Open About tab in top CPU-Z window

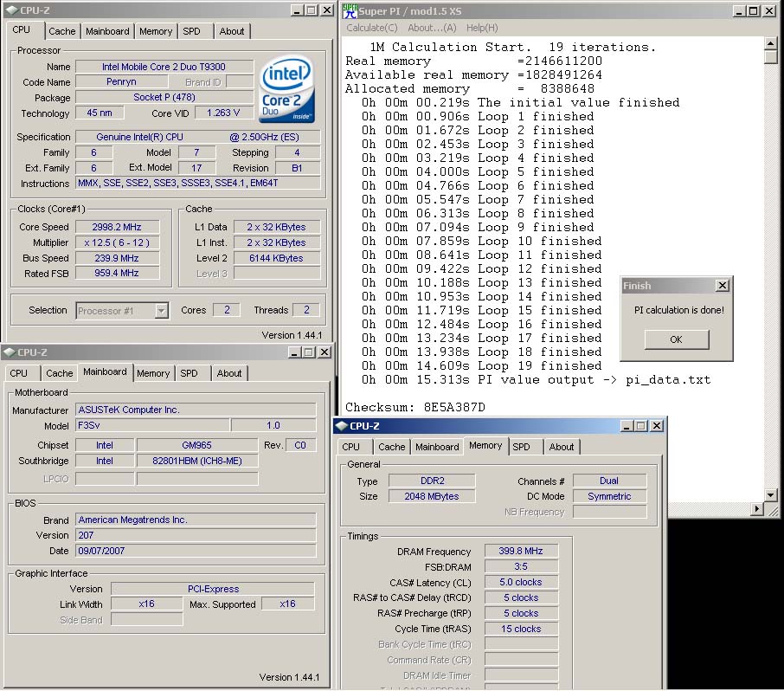[232, 31]
